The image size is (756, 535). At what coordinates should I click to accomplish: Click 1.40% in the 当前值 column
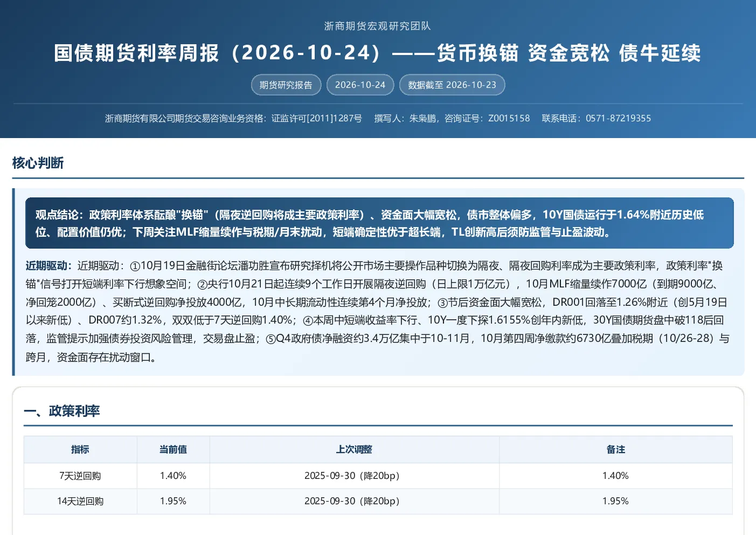[x=173, y=476]
